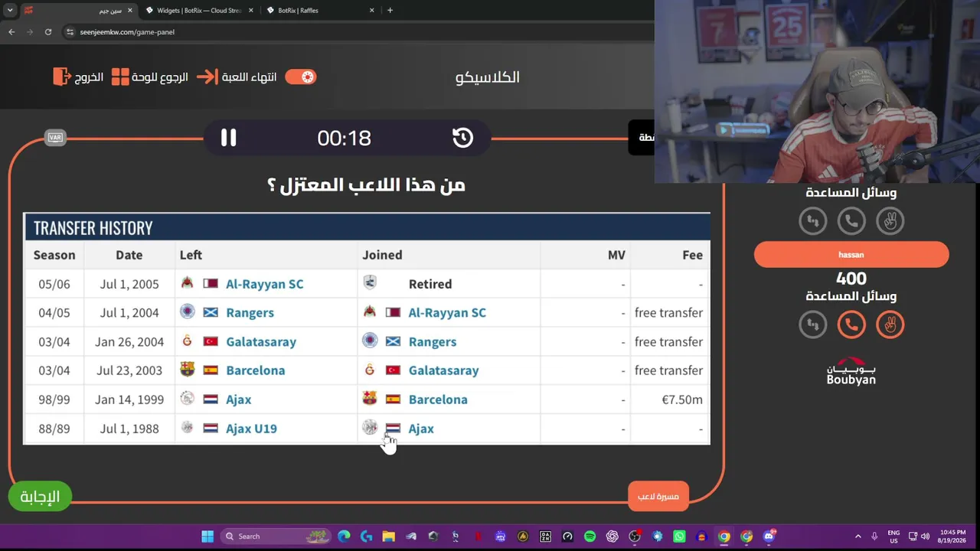Use the top team's swap lifeline icon
Screen dimensions: 980x551
pyautogui.click(x=813, y=221)
